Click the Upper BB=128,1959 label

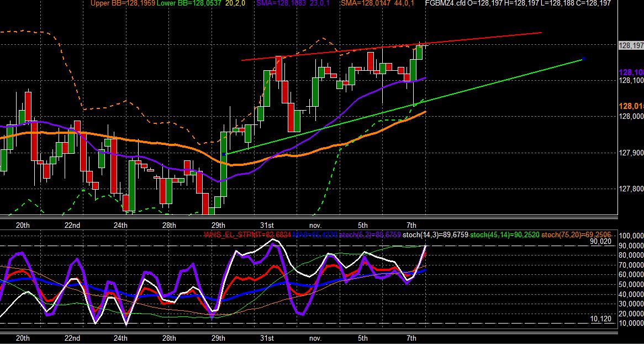[123, 3]
